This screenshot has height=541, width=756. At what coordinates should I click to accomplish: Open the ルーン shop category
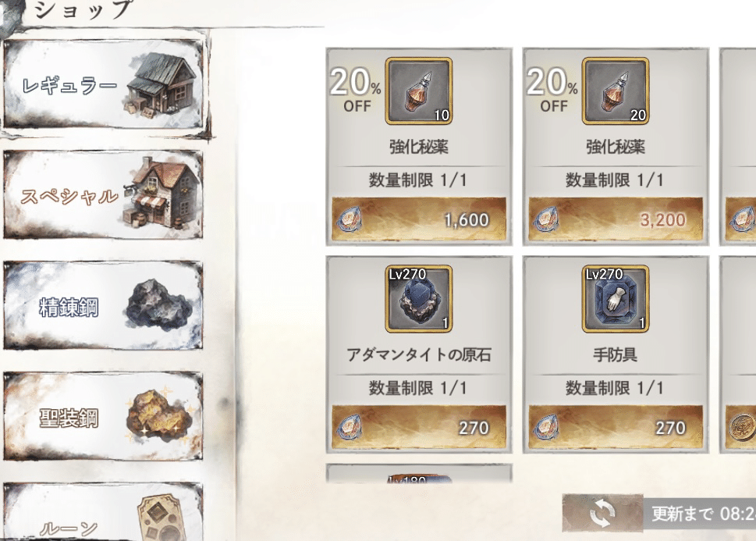click(x=103, y=511)
